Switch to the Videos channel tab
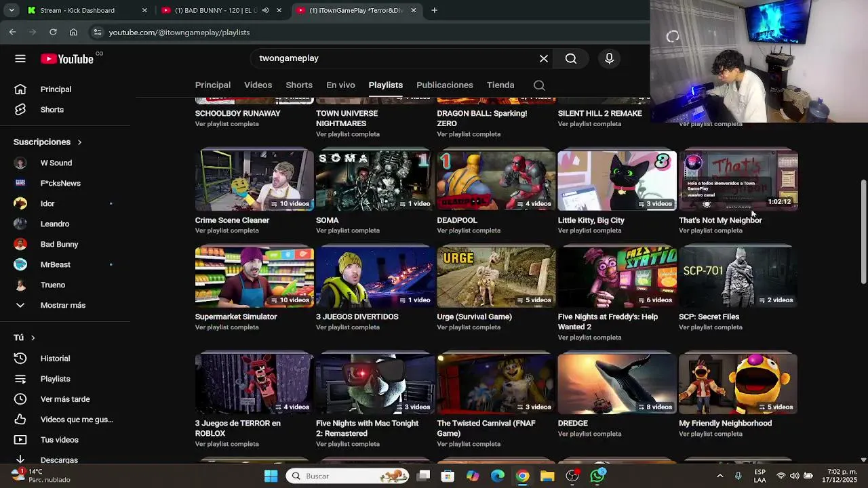Image resolution: width=868 pixels, height=488 pixels. (258, 85)
